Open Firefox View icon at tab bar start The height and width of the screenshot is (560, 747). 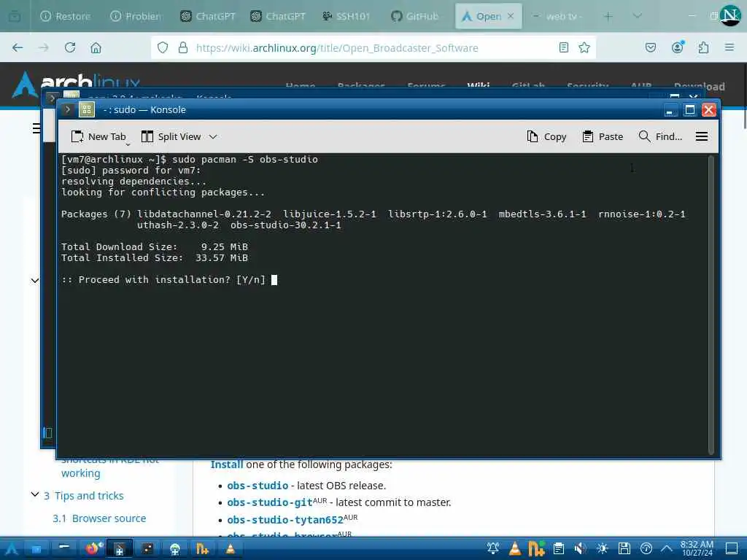coord(15,16)
